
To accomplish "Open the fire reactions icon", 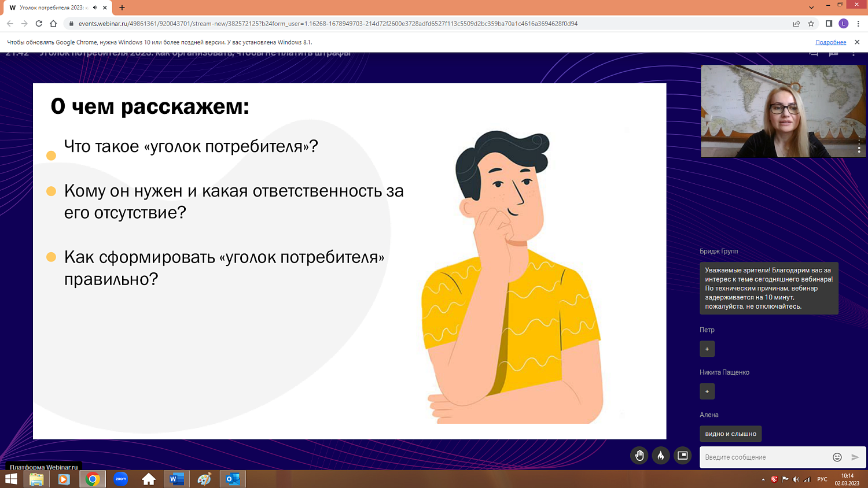I will [660, 456].
